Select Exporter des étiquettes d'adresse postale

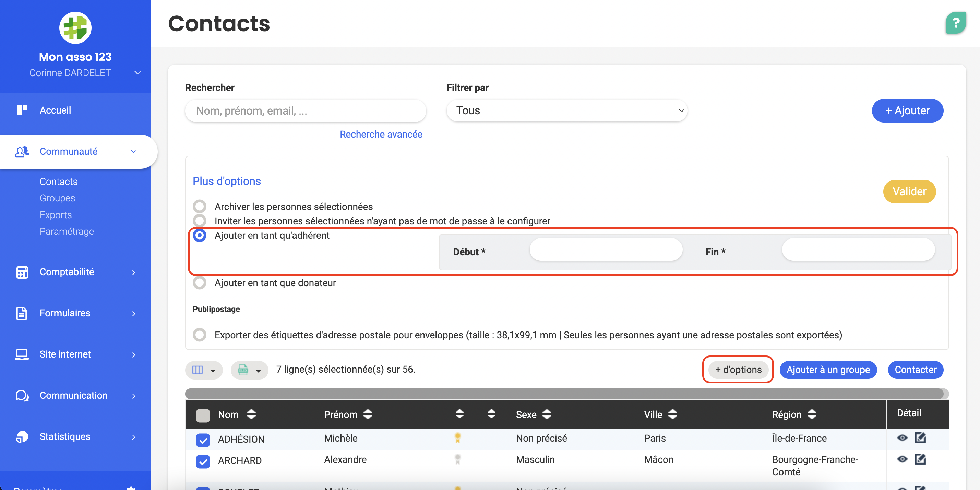click(200, 335)
